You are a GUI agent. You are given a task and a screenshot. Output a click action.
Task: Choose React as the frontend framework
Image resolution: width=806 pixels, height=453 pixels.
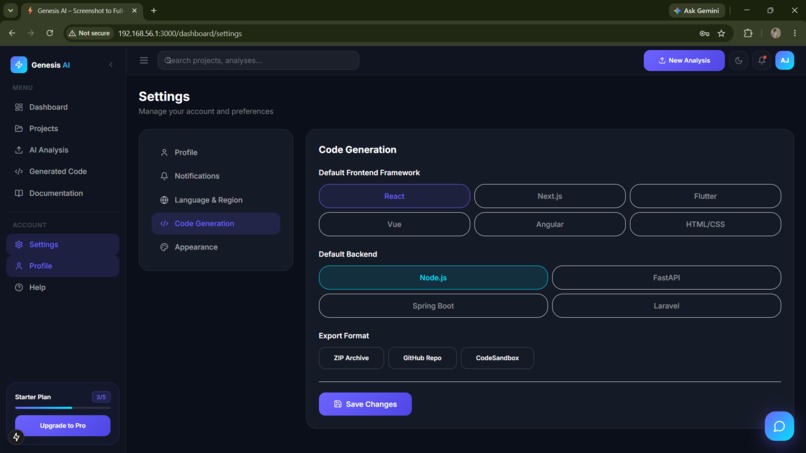tap(394, 196)
